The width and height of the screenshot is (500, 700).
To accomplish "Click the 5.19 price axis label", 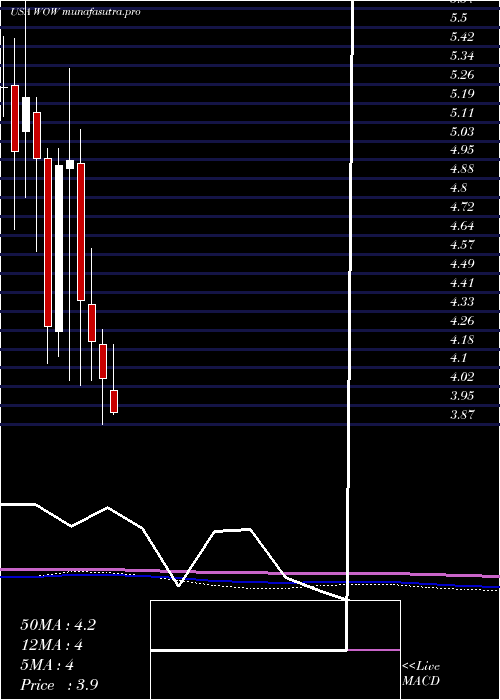I will click(462, 94).
